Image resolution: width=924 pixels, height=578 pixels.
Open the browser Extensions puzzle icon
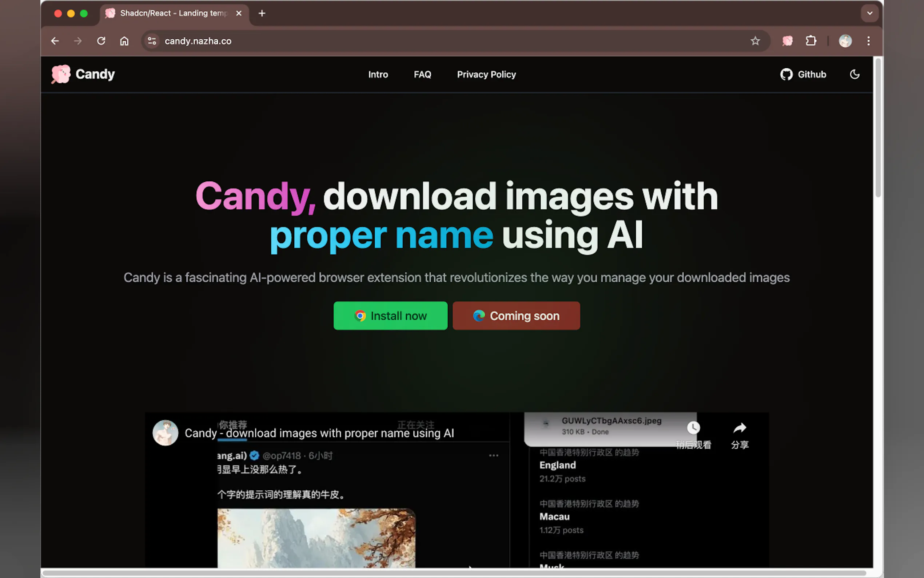(811, 41)
